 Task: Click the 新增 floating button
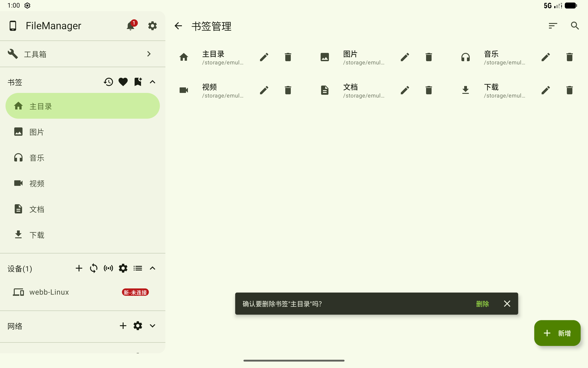pos(557,333)
